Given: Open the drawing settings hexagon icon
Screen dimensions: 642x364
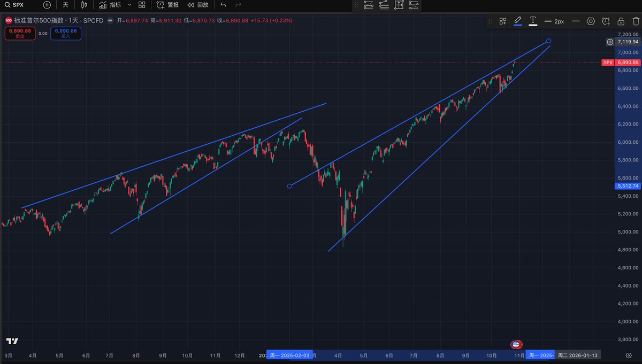Looking at the screenshot, I should (x=591, y=21).
